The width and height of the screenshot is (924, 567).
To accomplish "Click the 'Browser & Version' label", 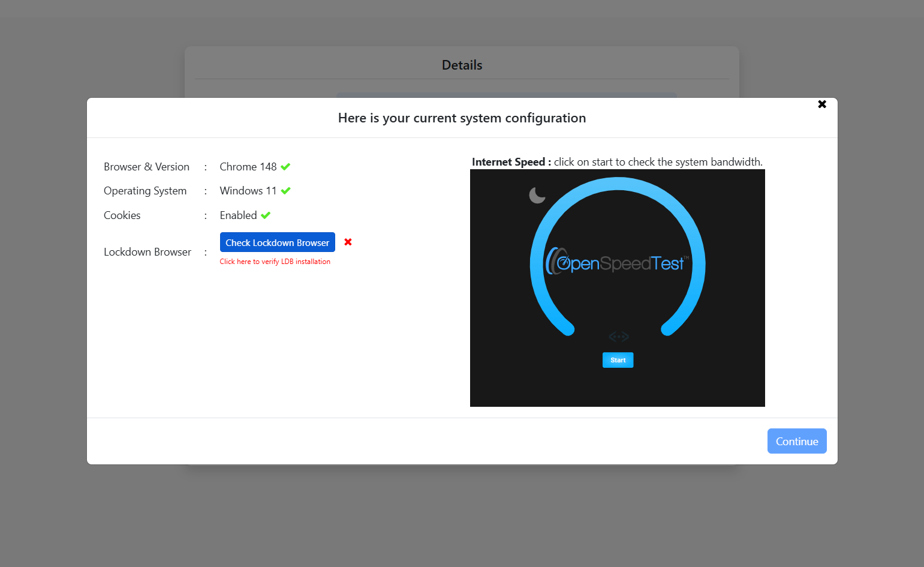I will [x=147, y=167].
